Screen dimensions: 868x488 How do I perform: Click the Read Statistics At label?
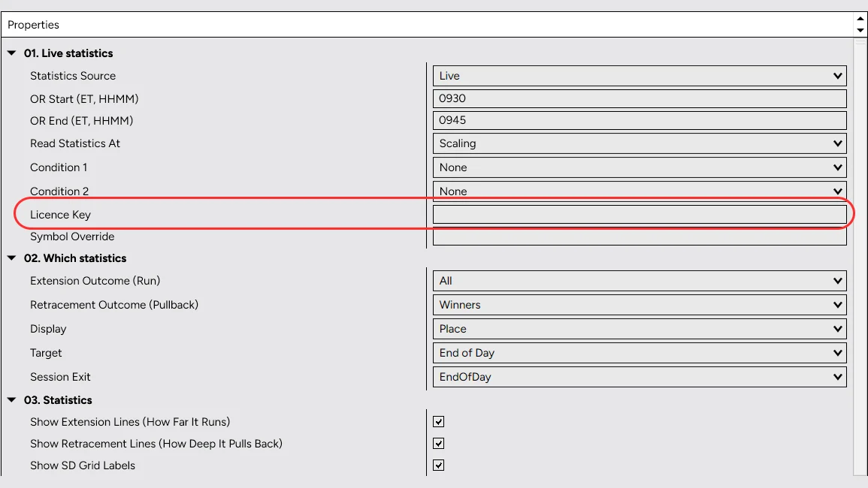[x=74, y=143]
